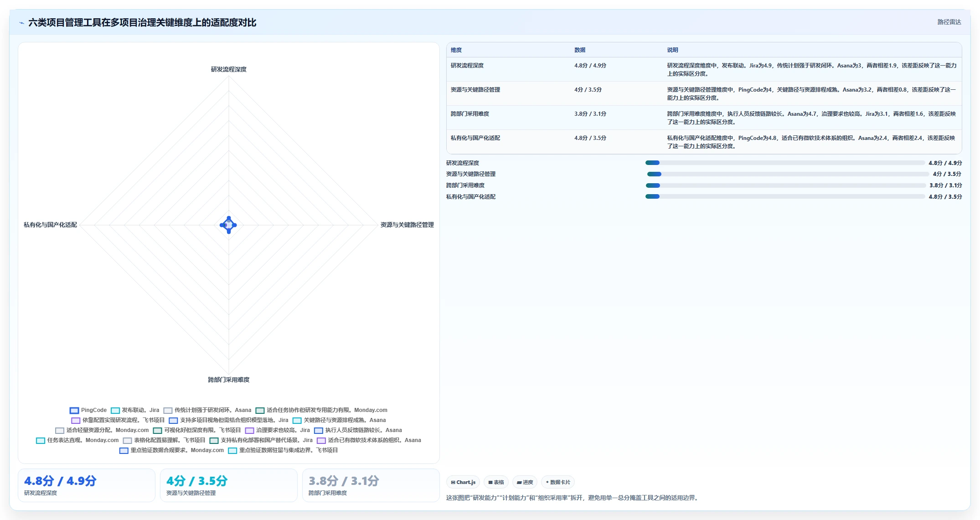Click the 数据 column header
The width and height of the screenshot is (980, 520).
[580, 50]
